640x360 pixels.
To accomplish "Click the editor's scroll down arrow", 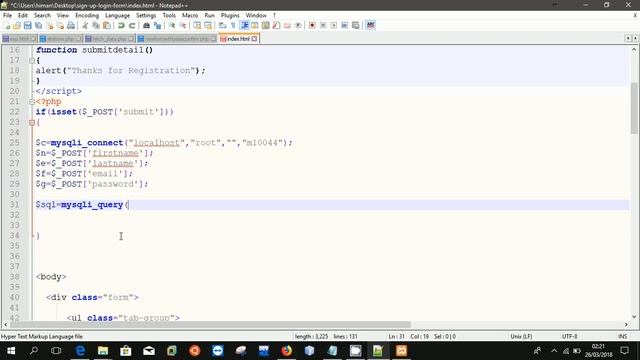I will (x=634, y=317).
